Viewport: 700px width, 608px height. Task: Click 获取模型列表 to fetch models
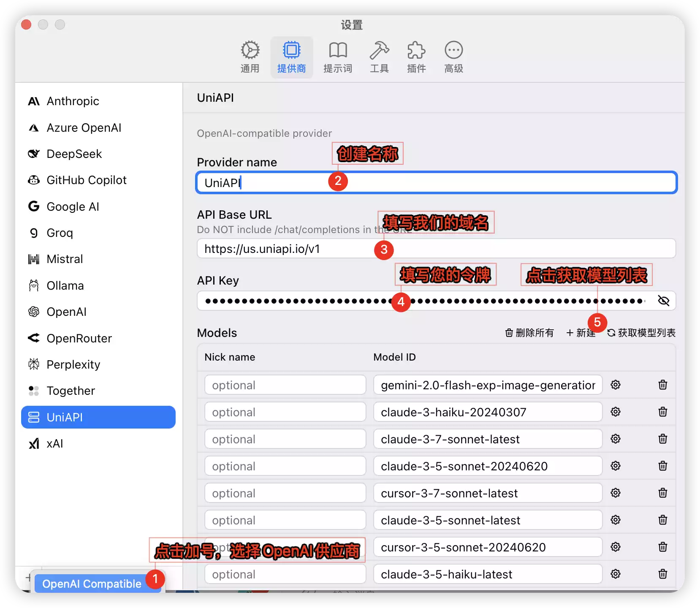641,333
